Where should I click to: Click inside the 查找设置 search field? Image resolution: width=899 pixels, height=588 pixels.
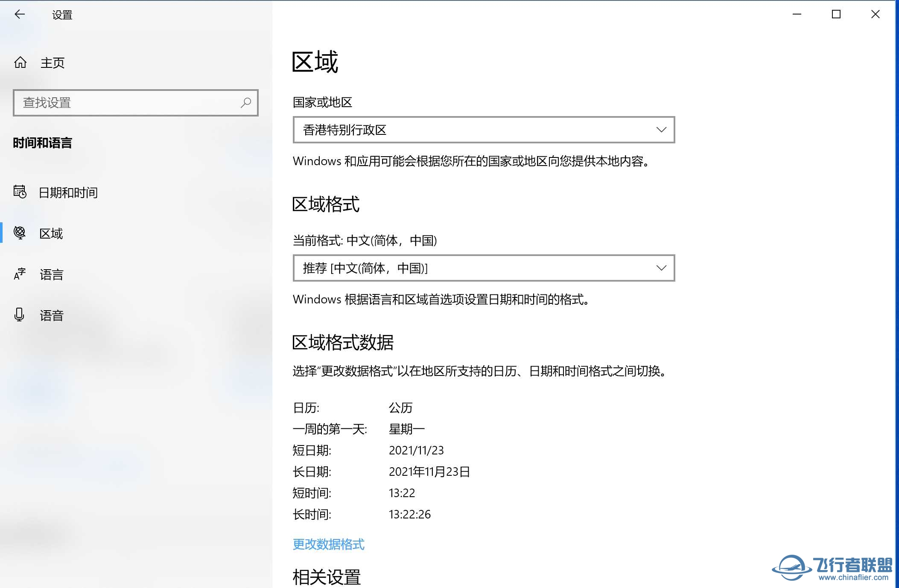point(128,103)
